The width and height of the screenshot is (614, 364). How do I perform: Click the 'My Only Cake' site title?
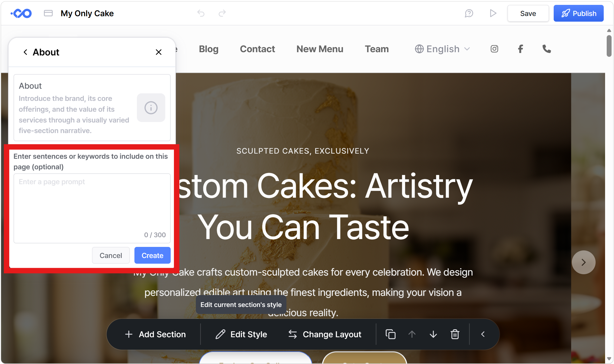pos(87,13)
